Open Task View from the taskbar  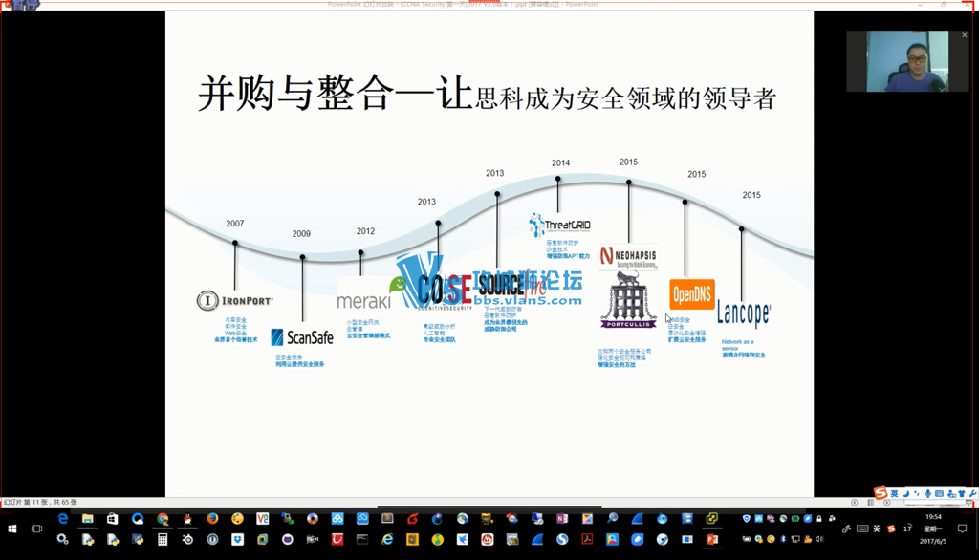pyautogui.click(x=37, y=528)
